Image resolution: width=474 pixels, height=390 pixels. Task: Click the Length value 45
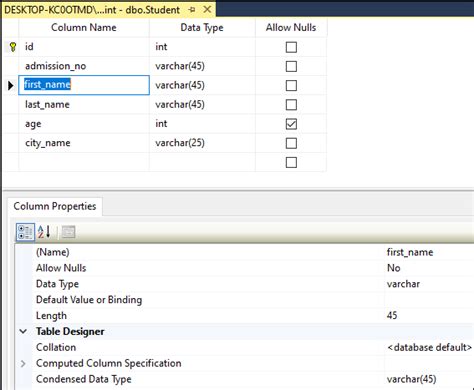tap(392, 316)
